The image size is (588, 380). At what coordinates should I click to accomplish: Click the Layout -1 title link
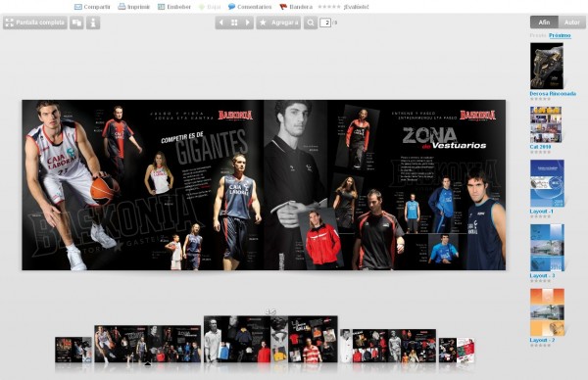point(542,212)
